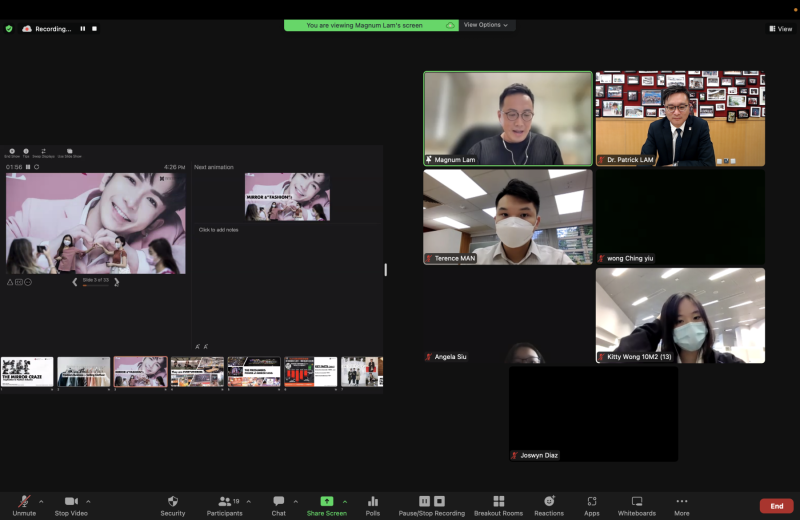Click Kitty Wong 10M2 (13) video tile
This screenshot has height=520, width=800.
[680, 315]
